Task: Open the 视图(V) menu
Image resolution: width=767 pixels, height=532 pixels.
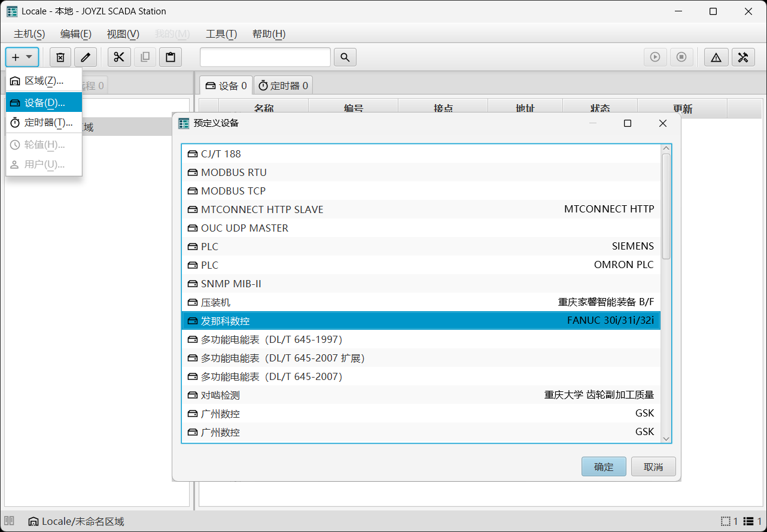Action: click(123, 34)
